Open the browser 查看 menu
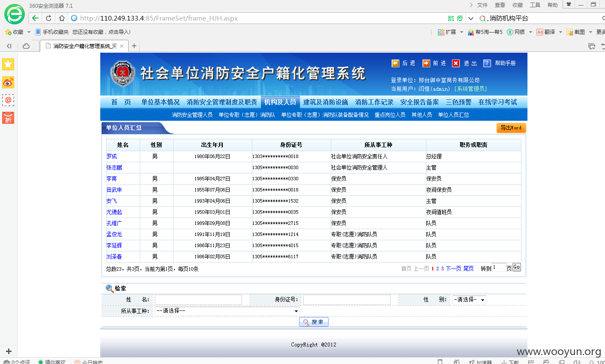This screenshot has height=364, width=605. [500, 5]
